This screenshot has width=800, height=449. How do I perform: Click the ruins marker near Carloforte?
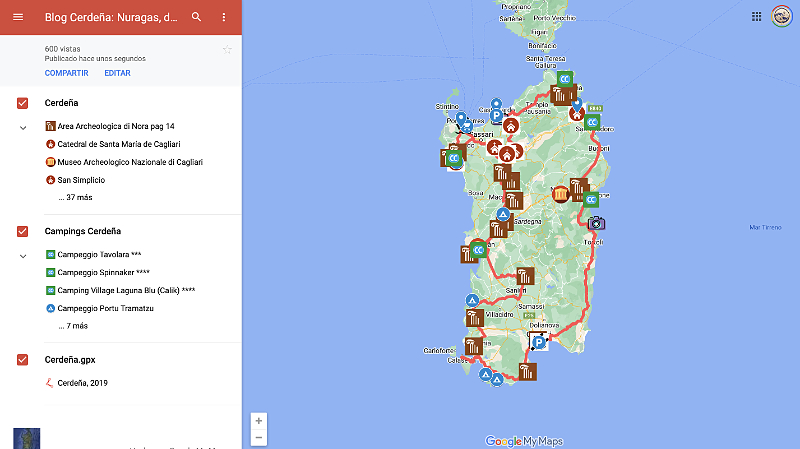pos(473,346)
